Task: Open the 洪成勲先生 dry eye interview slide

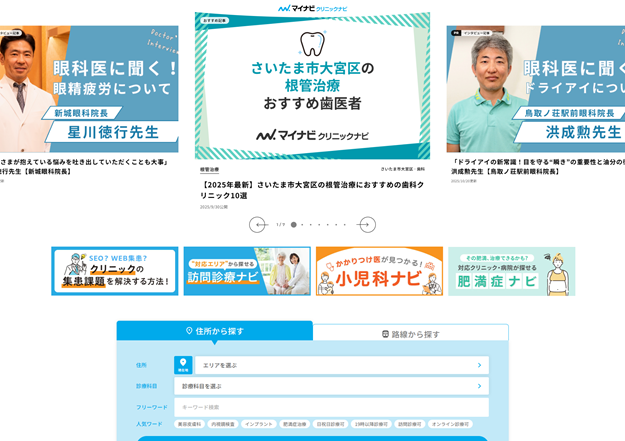Action: pos(536,89)
